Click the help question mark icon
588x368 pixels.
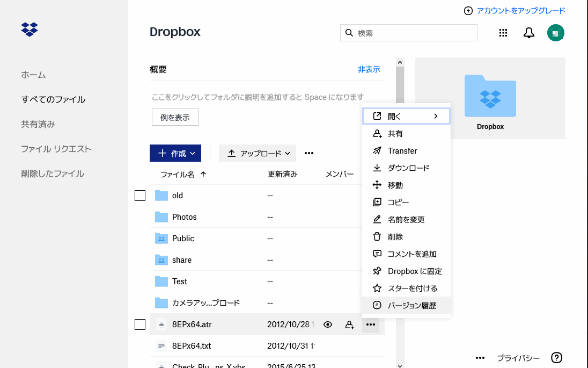[556, 358]
